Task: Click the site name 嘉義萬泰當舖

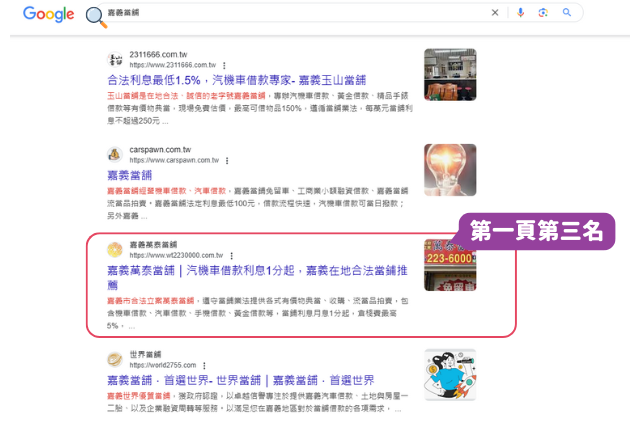Action: click(x=153, y=245)
